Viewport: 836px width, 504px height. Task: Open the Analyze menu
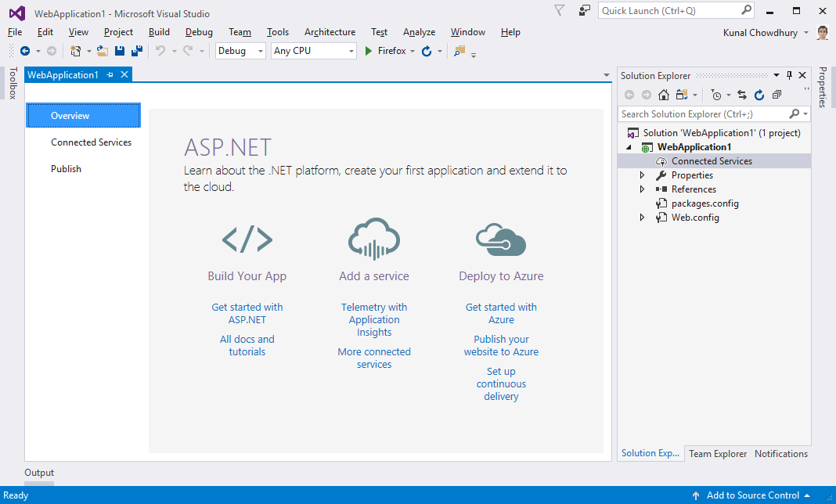pos(419,32)
